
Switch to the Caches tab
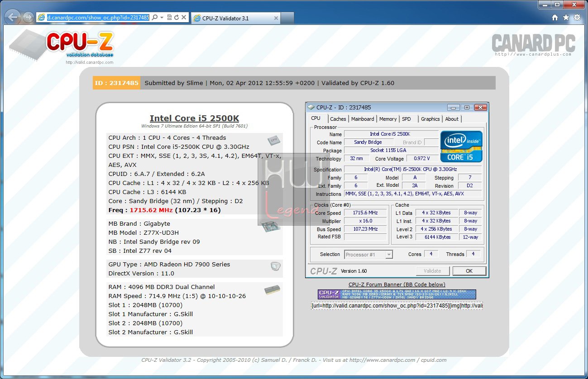(338, 119)
